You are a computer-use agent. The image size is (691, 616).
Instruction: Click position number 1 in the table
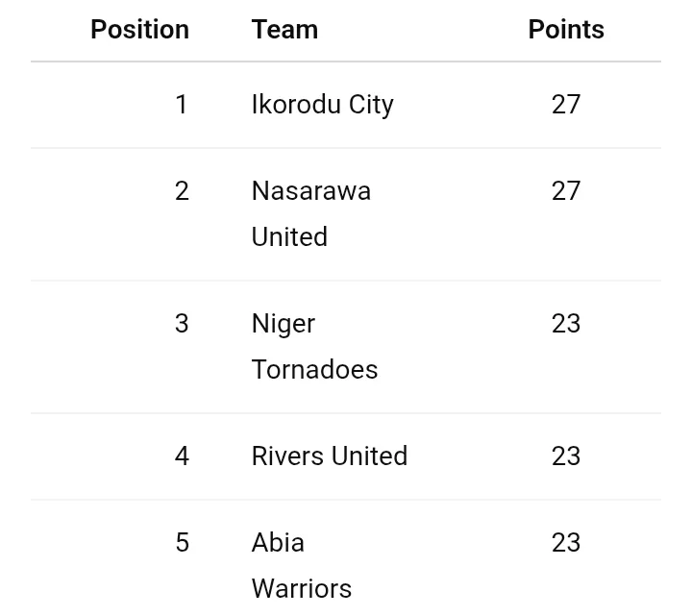click(x=182, y=105)
